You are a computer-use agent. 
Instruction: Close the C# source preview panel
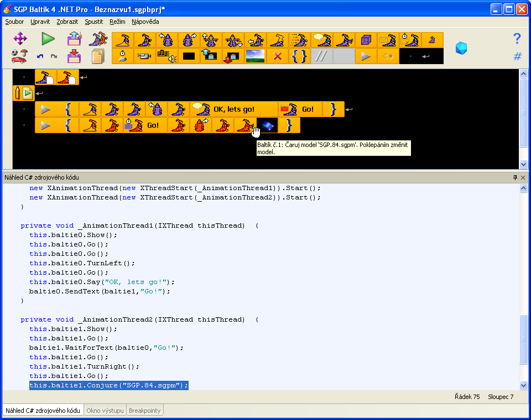click(523, 177)
